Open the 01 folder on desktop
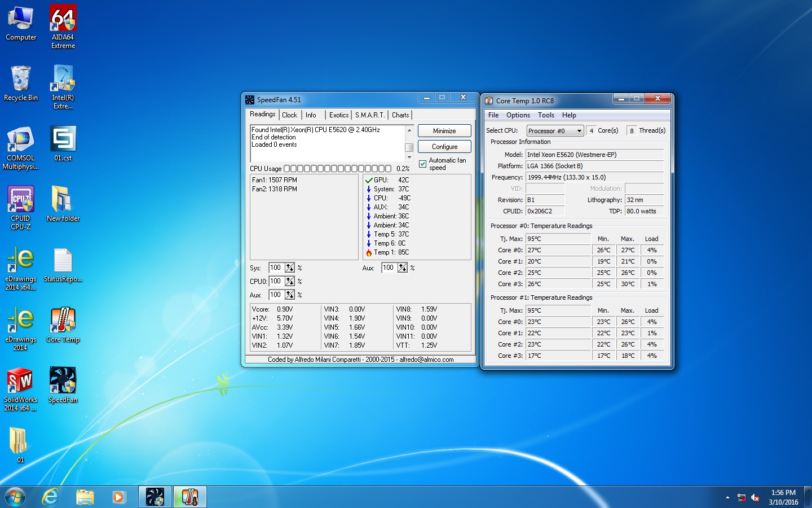 tap(19, 445)
